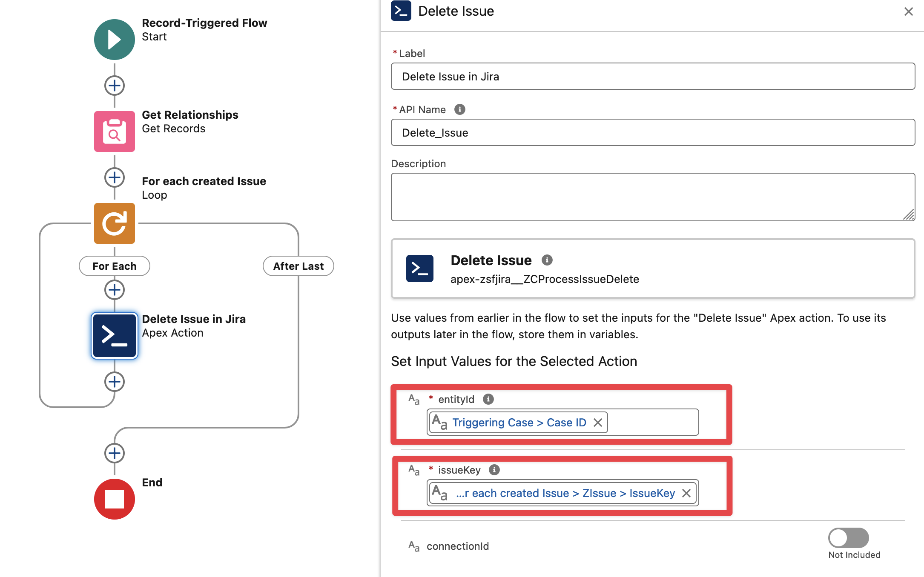Viewport: 924px width, 577px height.
Task: Clear the ZIssue > IssueKey pill value
Action: click(686, 493)
